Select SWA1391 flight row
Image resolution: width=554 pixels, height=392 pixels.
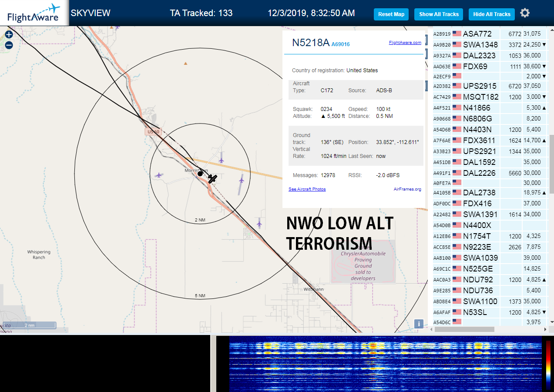coord(490,214)
